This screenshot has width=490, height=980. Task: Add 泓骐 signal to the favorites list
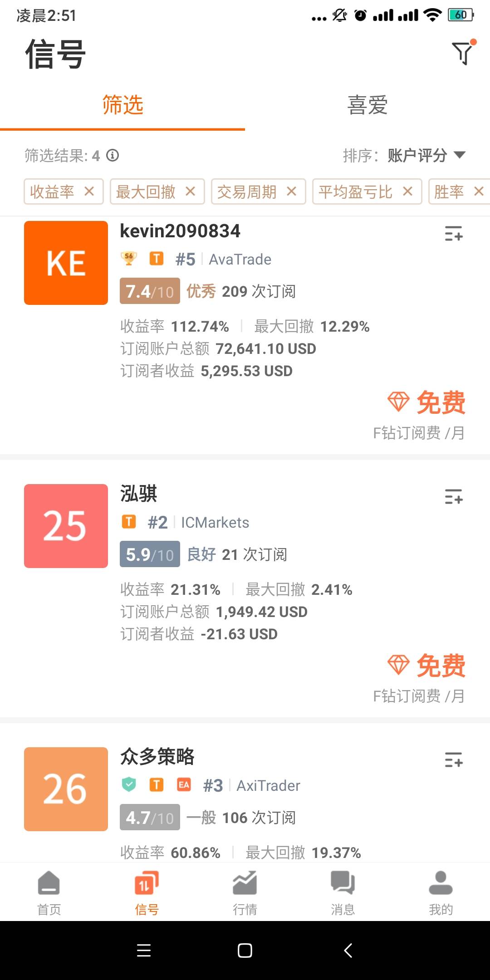(x=453, y=497)
